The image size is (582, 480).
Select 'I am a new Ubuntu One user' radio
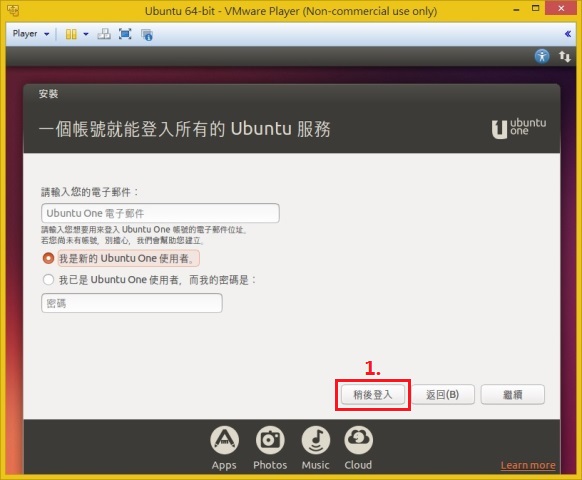tap(48, 258)
